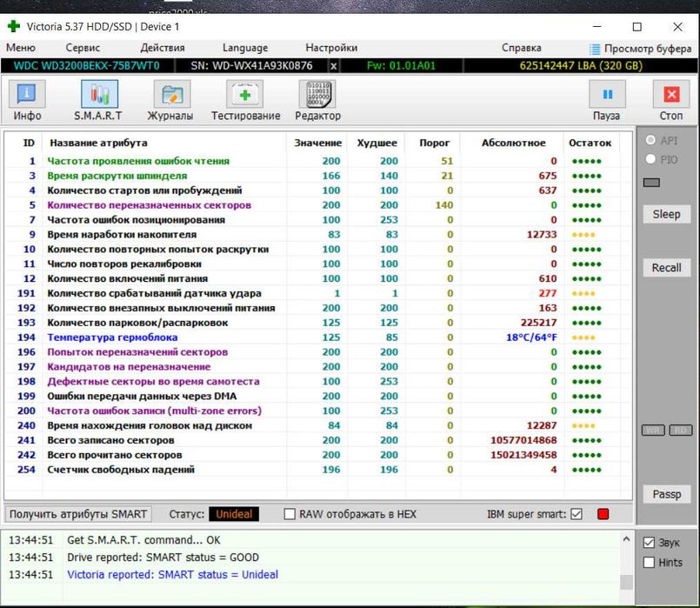This screenshot has width=700, height=608.
Task: Toggle RAW отображать в HEX checkbox
Action: 290,514
